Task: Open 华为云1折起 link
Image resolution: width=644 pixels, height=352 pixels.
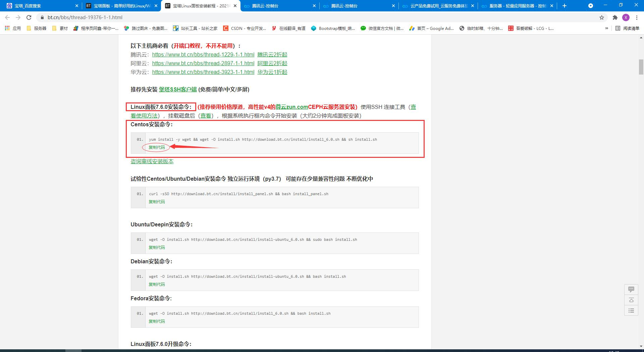Action: pyautogui.click(x=272, y=72)
